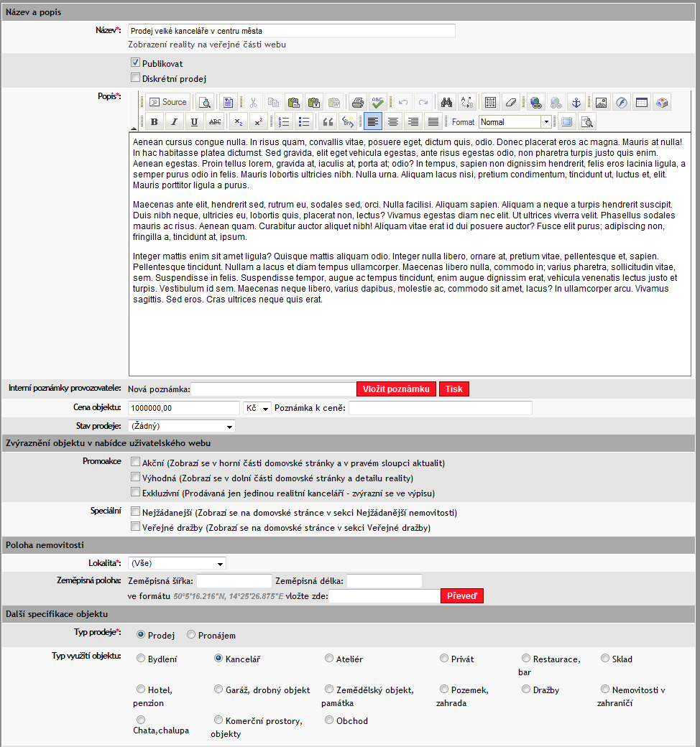Click the Vložit poznámku button
The width and height of the screenshot is (700, 747).
pyautogui.click(x=396, y=389)
